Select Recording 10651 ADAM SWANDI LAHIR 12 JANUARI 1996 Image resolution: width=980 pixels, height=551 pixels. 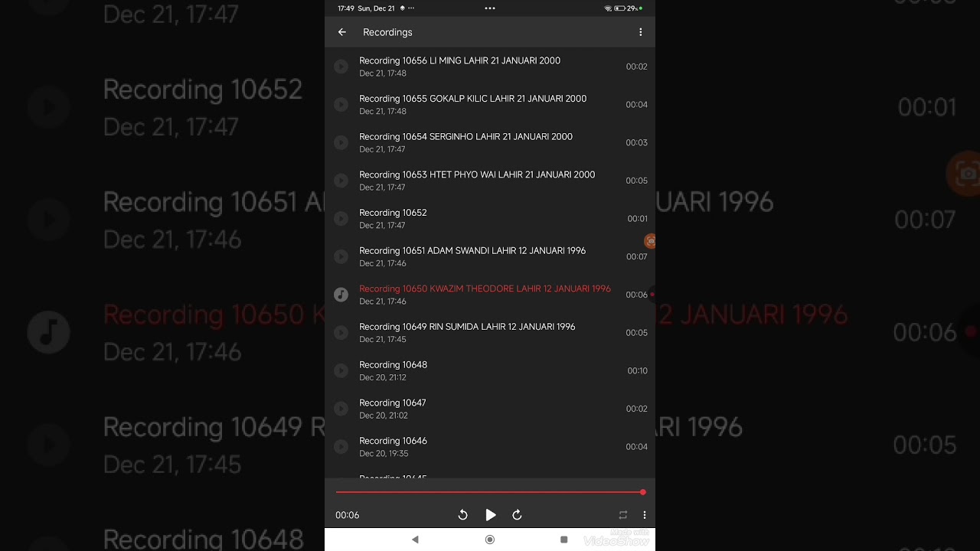tap(472, 251)
